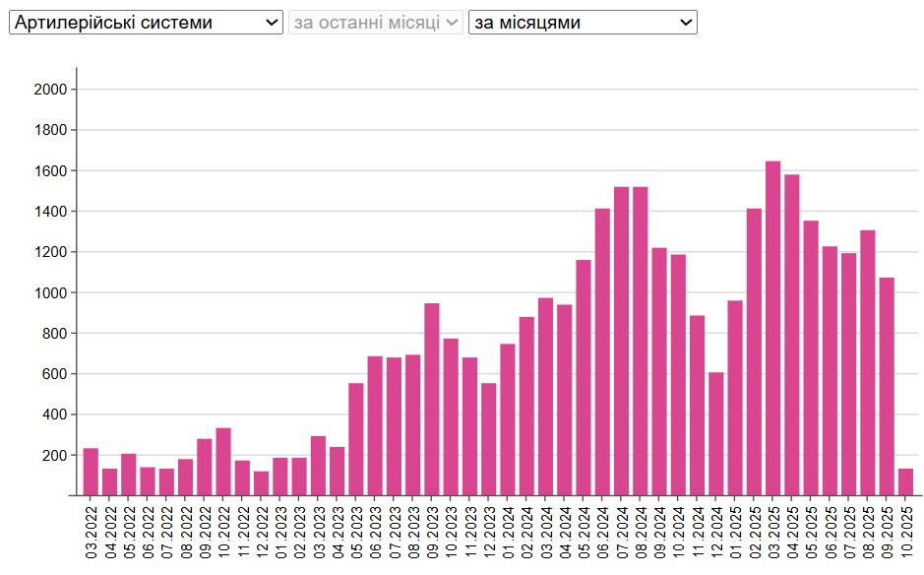The height and width of the screenshot is (575, 924).
Task: Expand the 'за місяцями' grouping dropdown
Action: coord(583,22)
